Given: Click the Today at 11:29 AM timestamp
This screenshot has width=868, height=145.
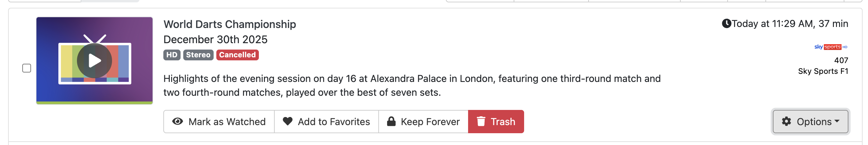Looking at the screenshot, I should click(790, 24).
